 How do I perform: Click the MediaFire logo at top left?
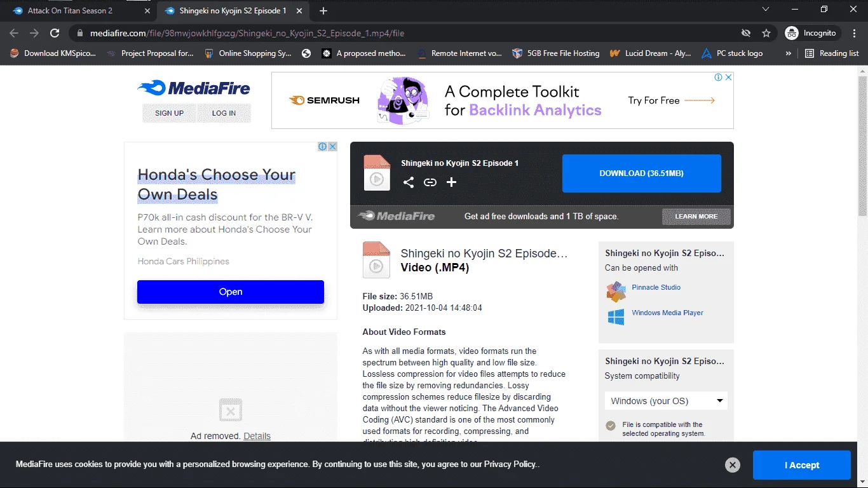click(194, 88)
